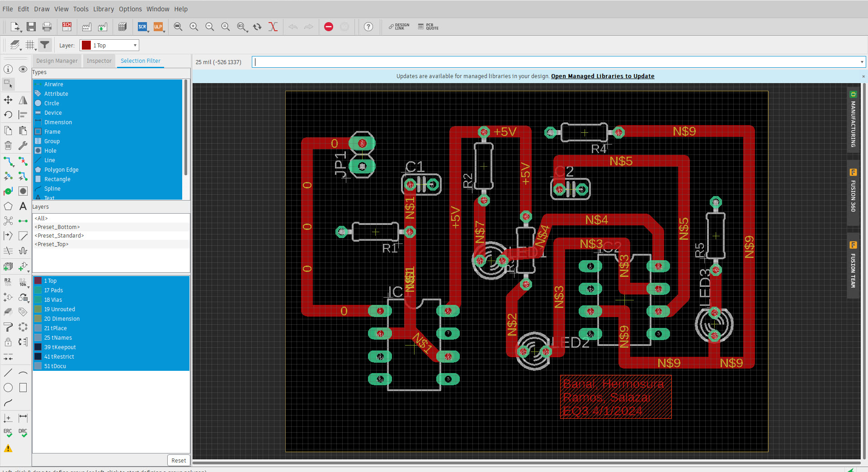
Task: Click the red Stop command icon
Action: [x=329, y=27]
